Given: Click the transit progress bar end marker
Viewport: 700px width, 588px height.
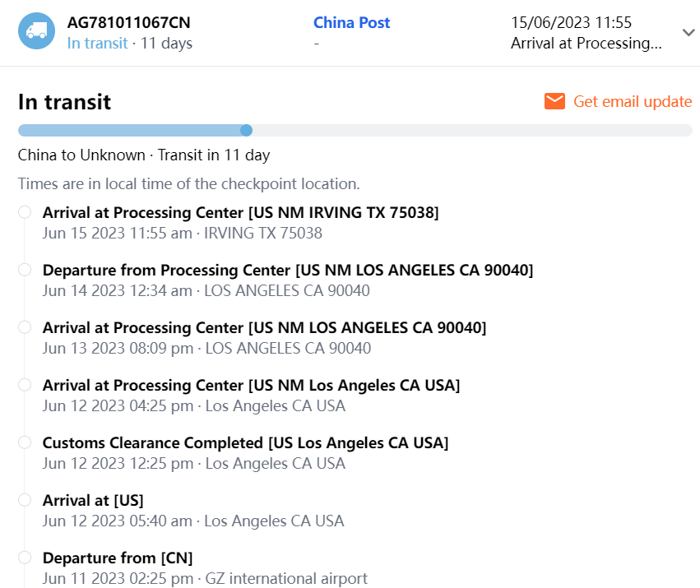Looking at the screenshot, I should click(246, 130).
